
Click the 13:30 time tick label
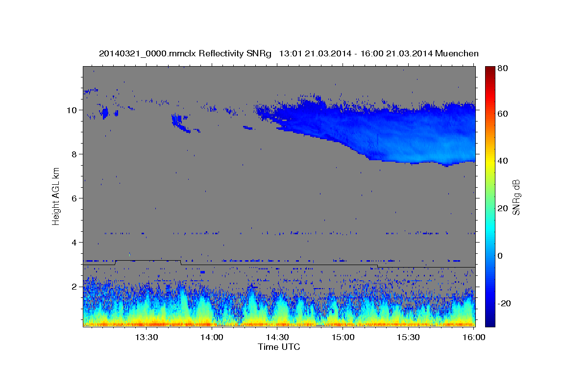coord(147,337)
